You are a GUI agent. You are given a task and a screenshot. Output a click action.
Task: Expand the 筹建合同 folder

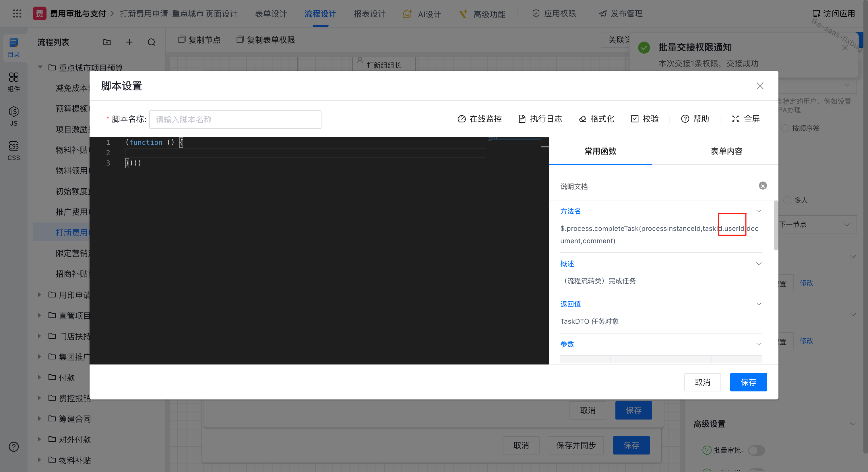pos(39,418)
